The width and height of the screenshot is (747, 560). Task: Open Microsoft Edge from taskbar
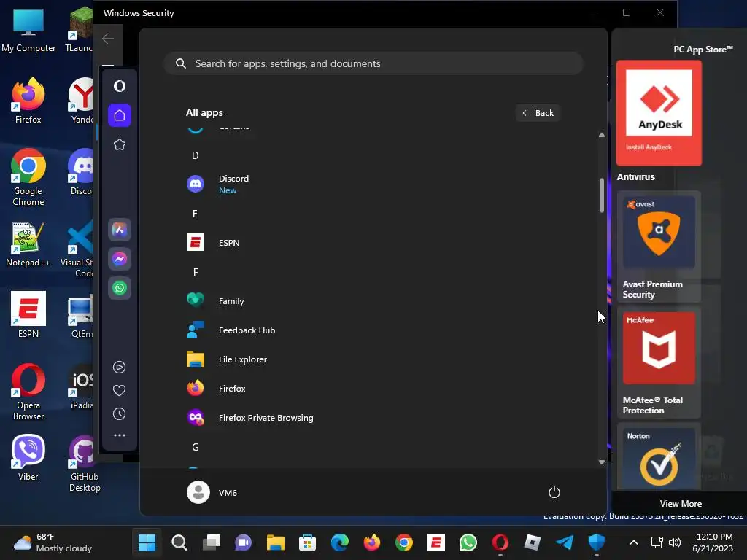pyautogui.click(x=340, y=542)
